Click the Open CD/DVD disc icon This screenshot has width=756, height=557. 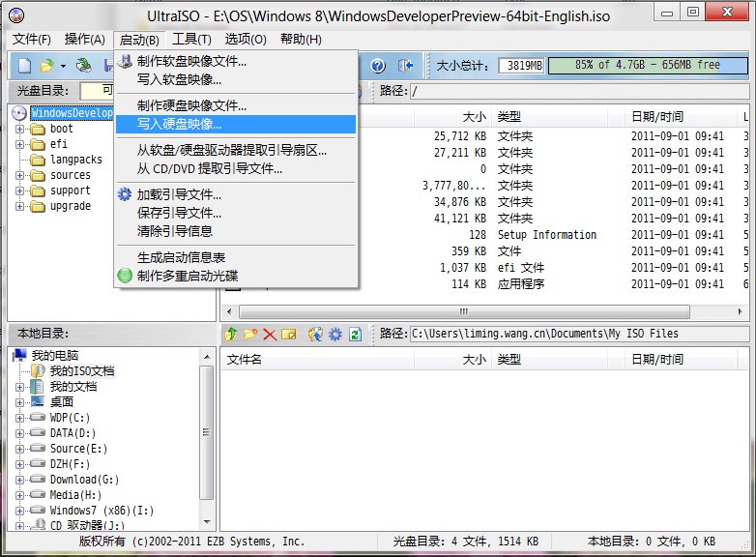coord(83,65)
